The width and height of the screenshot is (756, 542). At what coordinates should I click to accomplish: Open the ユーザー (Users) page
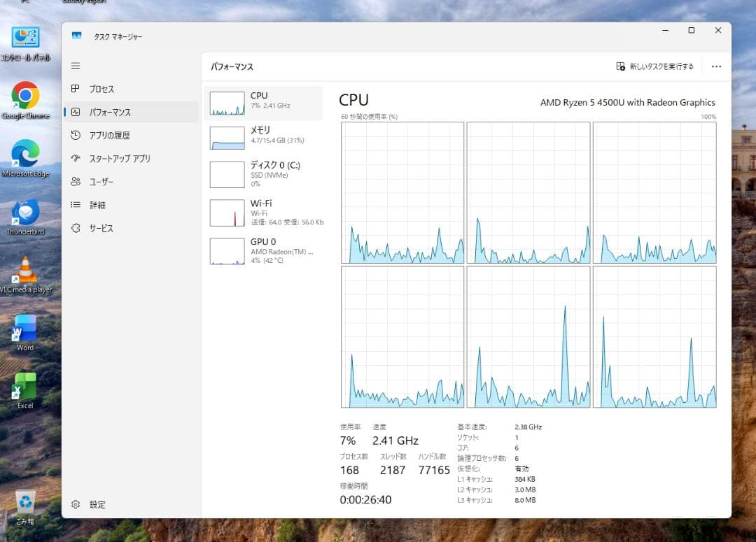100,181
